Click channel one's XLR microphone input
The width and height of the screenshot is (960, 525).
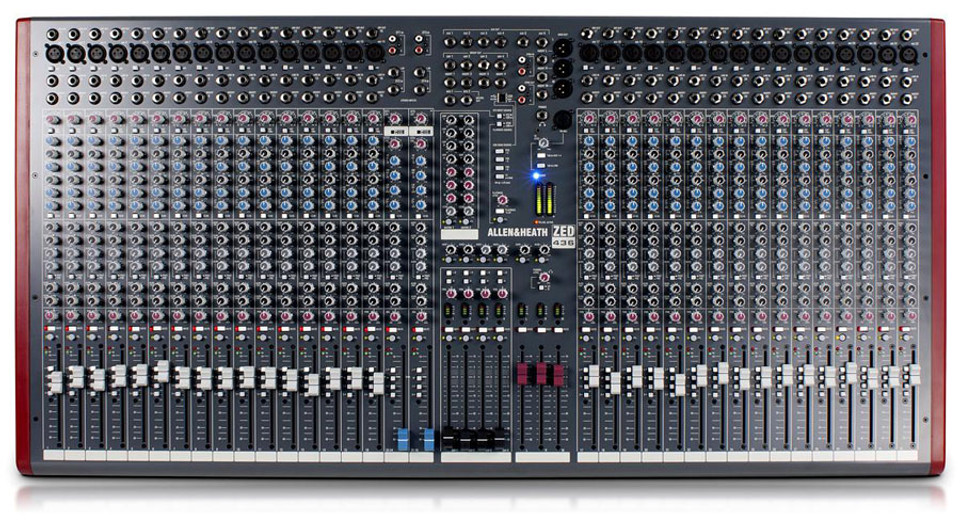pos(54,54)
